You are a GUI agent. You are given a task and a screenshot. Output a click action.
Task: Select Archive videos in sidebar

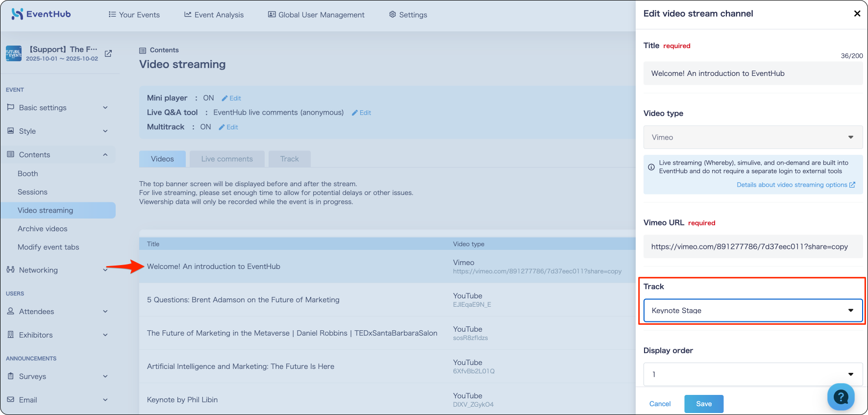tap(43, 229)
